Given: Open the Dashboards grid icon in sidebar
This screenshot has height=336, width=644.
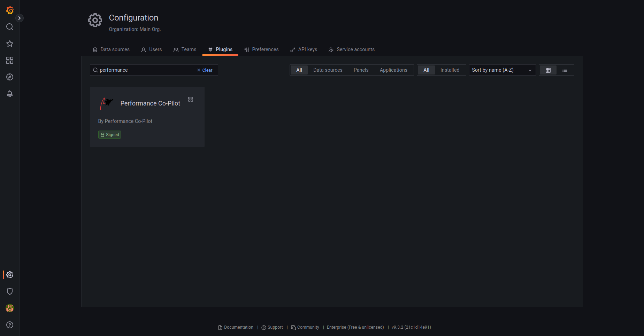Looking at the screenshot, I should (10, 60).
